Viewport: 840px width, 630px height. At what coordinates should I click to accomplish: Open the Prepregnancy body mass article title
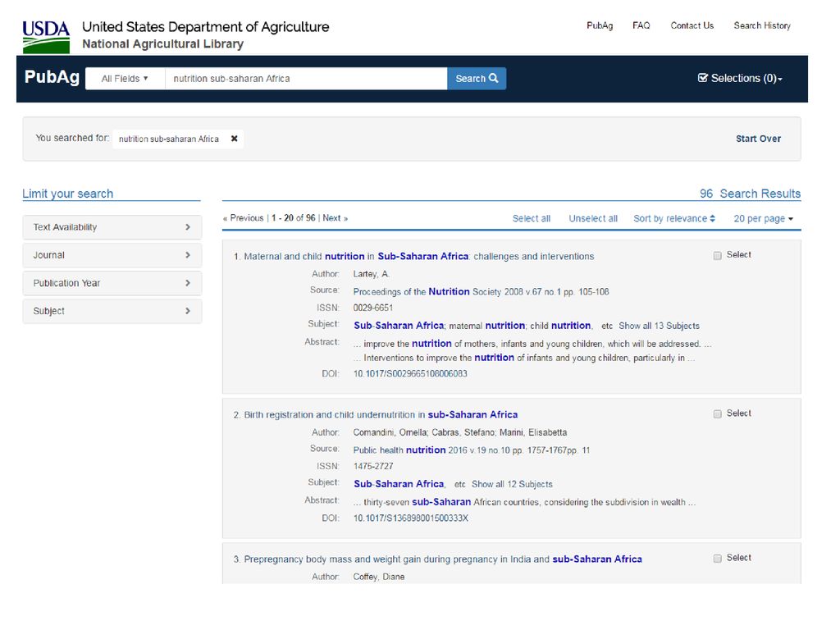coord(443,559)
